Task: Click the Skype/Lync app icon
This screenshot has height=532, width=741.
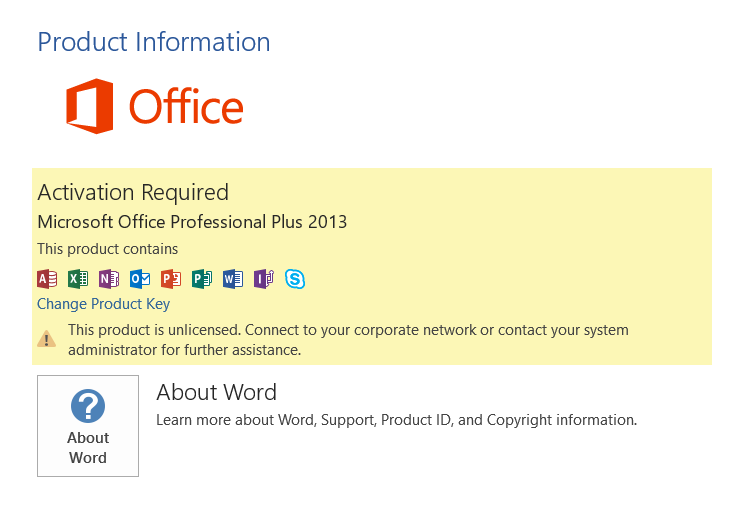Action: [x=295, y=279]
